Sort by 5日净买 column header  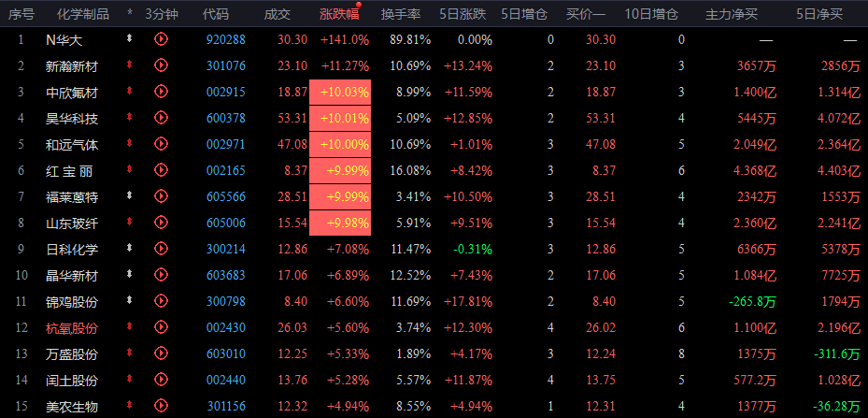coord(819,14)
